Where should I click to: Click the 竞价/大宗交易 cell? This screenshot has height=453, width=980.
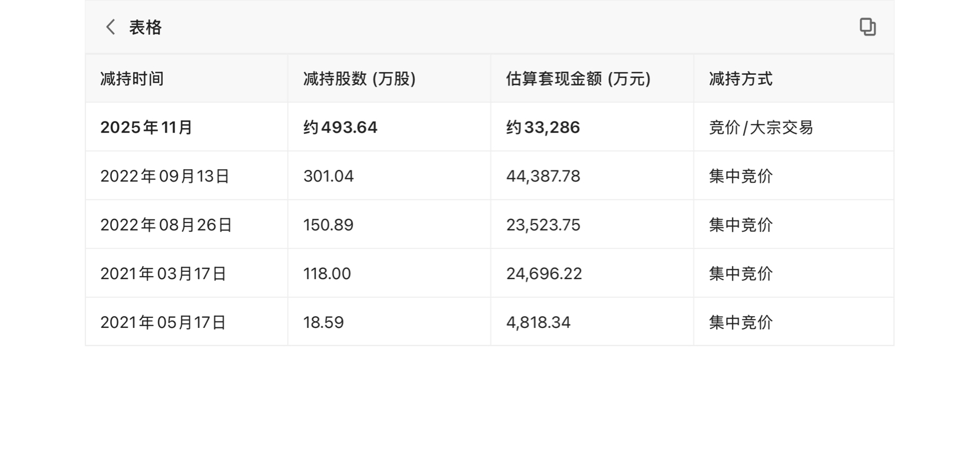coord(761,127)
